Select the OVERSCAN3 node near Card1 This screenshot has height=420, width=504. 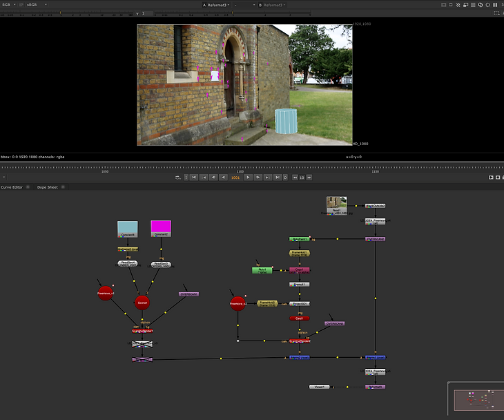335,323
